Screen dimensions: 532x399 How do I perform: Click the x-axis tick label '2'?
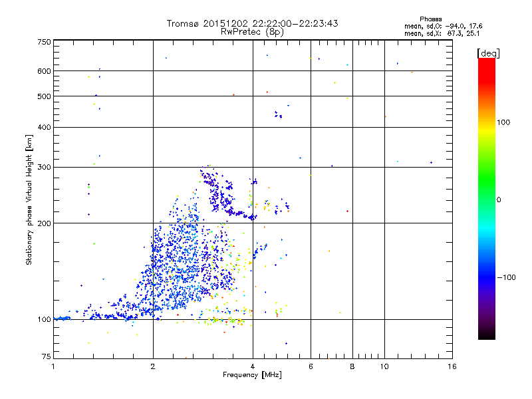coord(153,366)
